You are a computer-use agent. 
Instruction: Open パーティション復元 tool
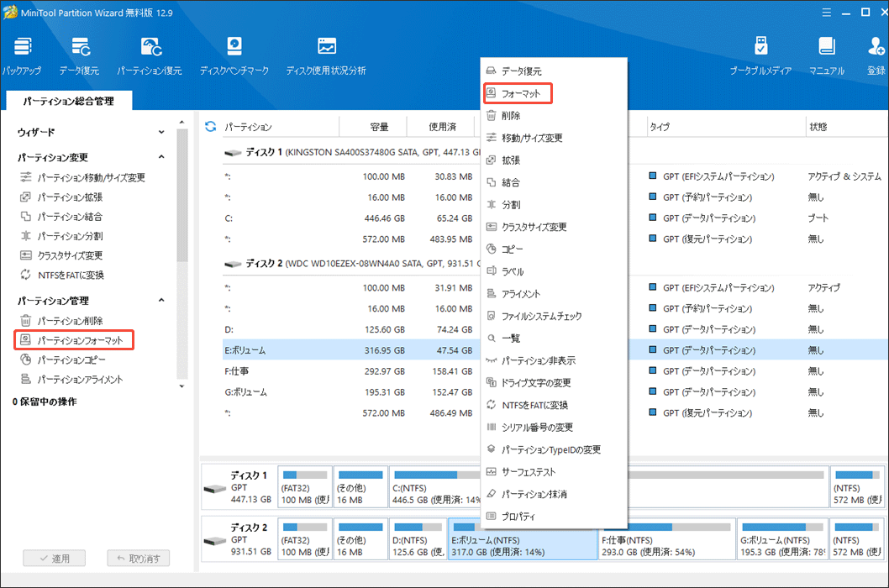pos(150,56)
